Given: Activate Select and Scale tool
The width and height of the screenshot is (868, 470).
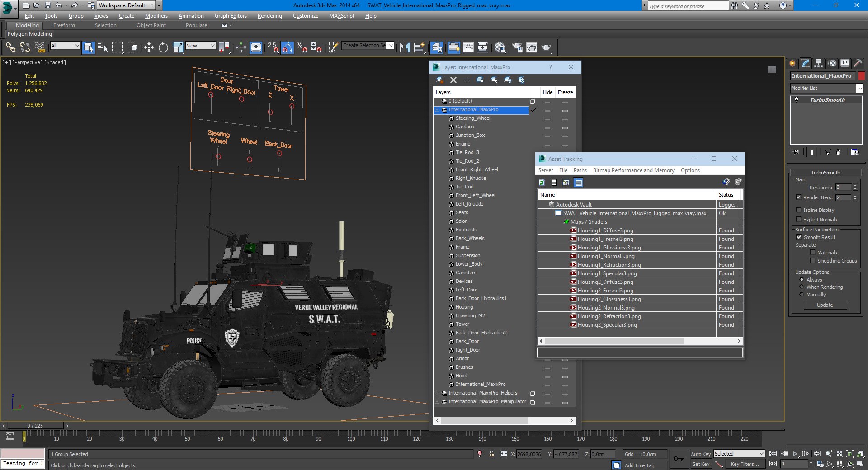Looking at the screenshot, I should click(178, 47).
